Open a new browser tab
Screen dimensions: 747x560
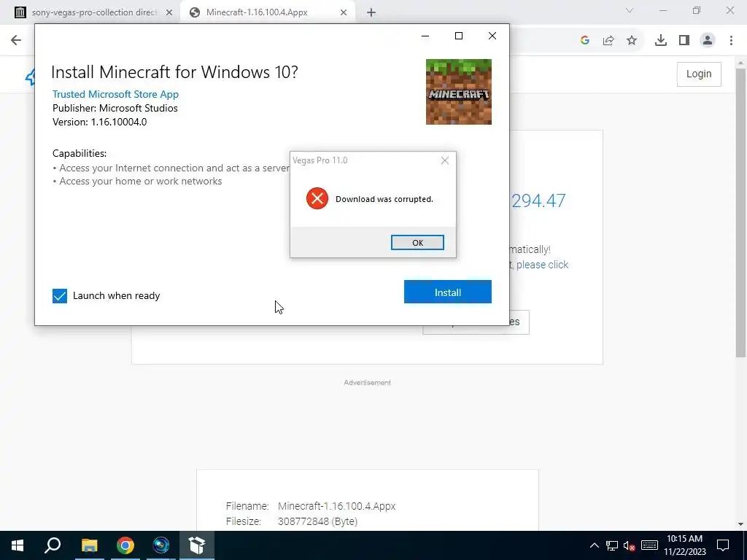pyautogui.click(x=371, y=13)
